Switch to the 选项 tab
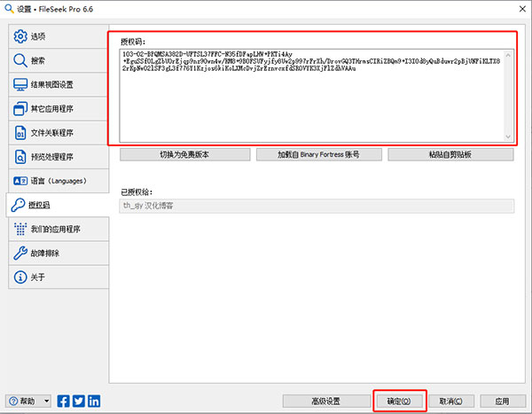Image resolution: width=532 pixels, height=414 pixels. [x=59, y=36]
